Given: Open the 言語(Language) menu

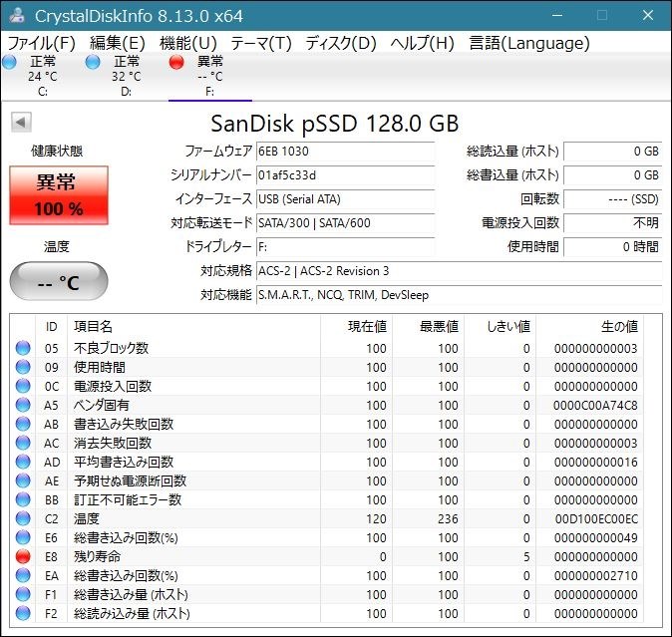Looking at the screenshot, I should (529, 43).
